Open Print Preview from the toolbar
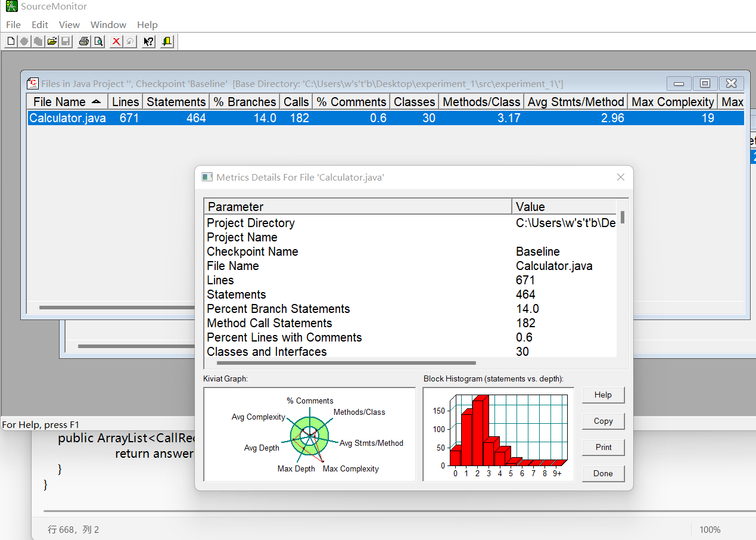The height and width of the screenshot is (540, 756). tap(98, 41)
